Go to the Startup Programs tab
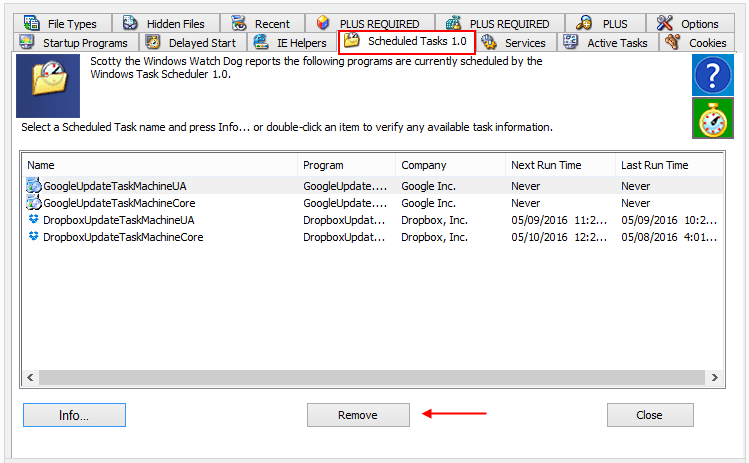The height and width of the screenshot is (463, 749). [x=76, y=43]
